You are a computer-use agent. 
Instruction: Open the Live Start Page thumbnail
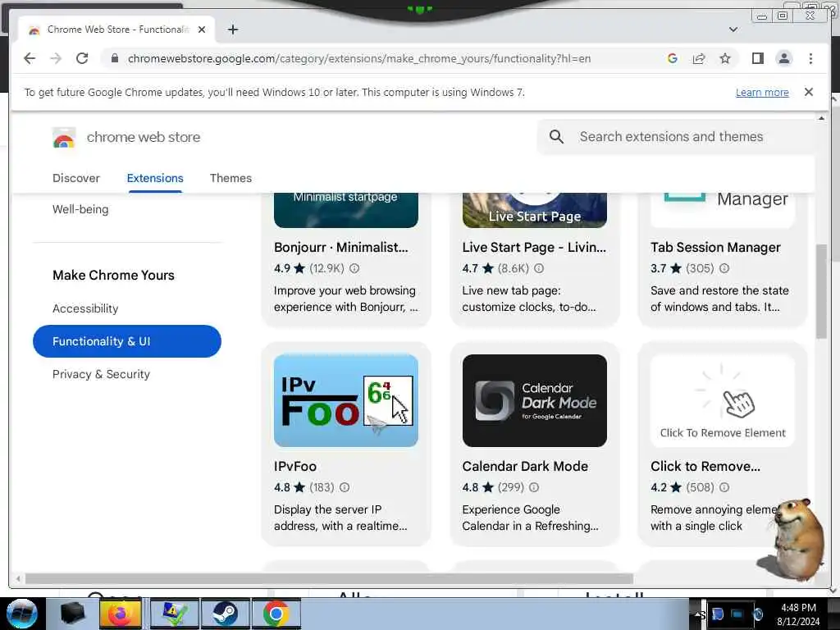535,210
